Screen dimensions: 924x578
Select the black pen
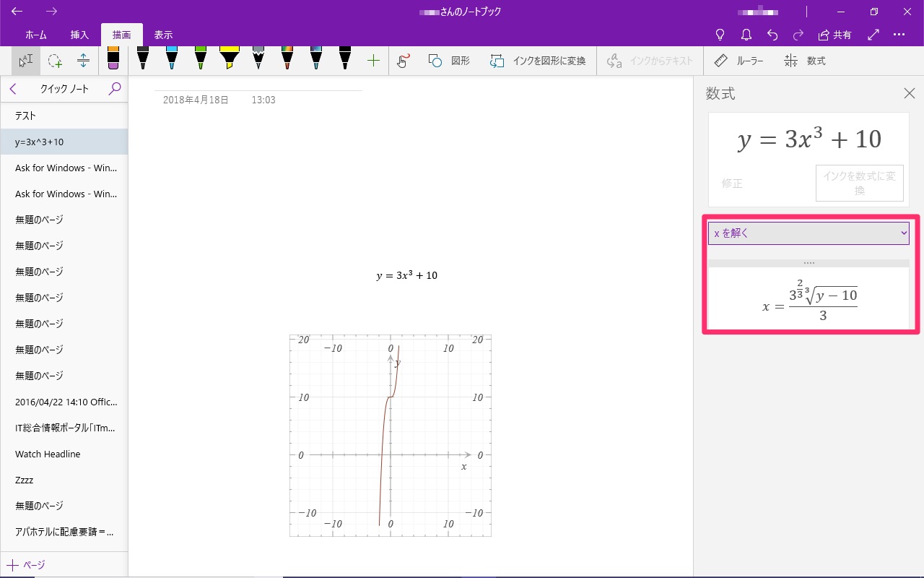143,59
